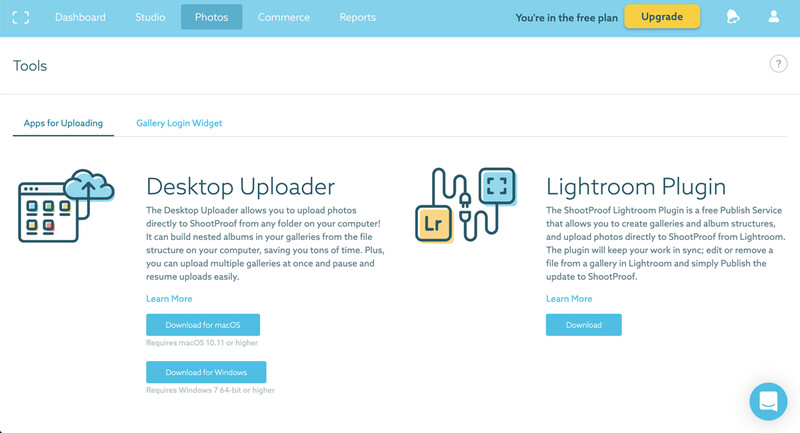Open the Commerce menu
The height and width of the screenshot is (433, 800).
click(284, 17)
